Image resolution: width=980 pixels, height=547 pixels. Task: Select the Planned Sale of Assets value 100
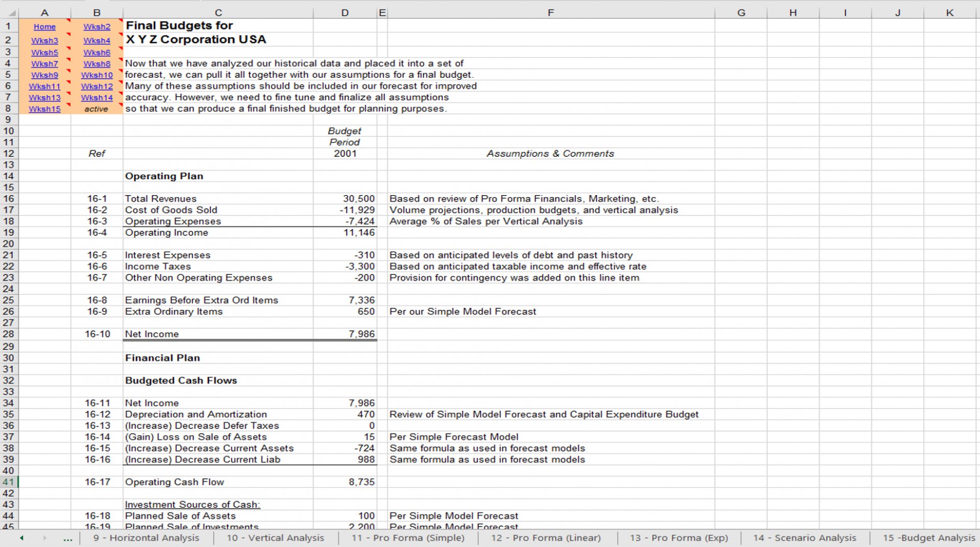click(x=345, y=516)
